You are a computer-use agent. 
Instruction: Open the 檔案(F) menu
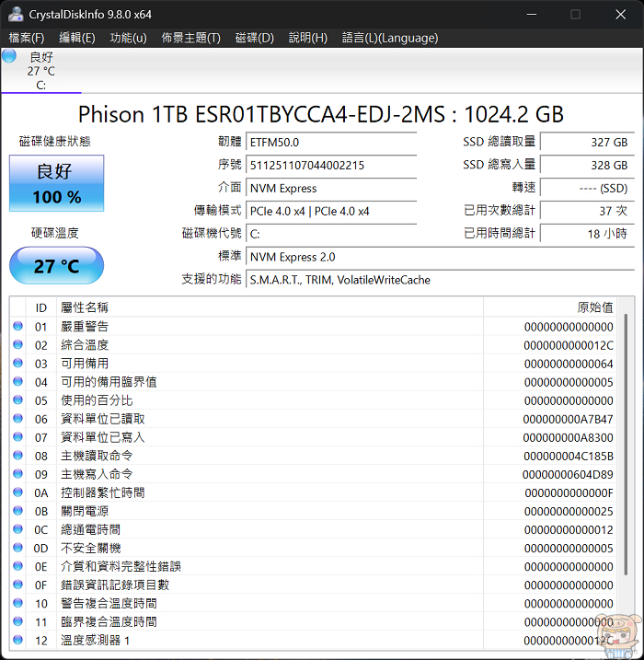(27, 38)
